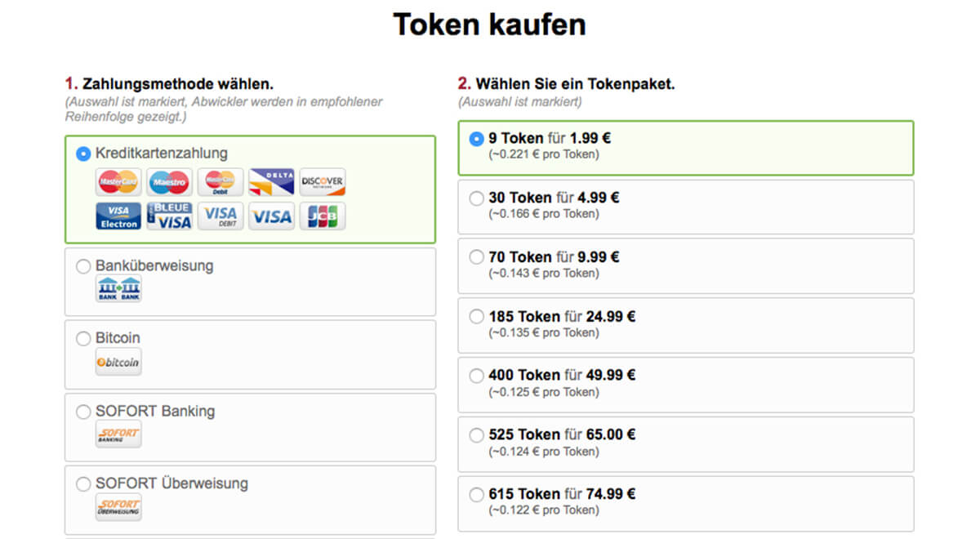Click the Discover card icon
The height and width of the screenshot is (539, 980).
pyautogui.click(x=323, y=181)
